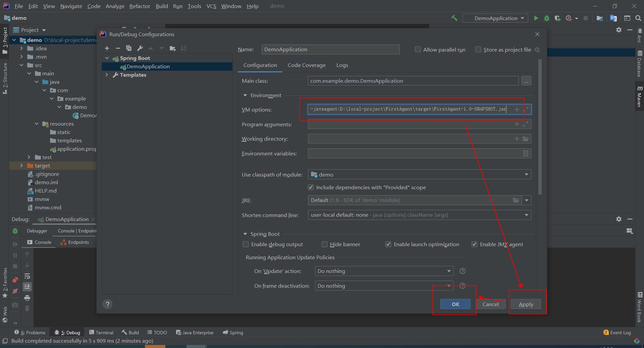Open Debug panel settings gear

pos(619,219)
